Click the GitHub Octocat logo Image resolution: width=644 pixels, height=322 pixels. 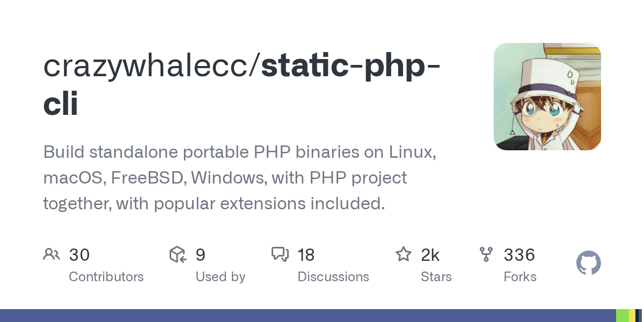[x=588, y=264]
